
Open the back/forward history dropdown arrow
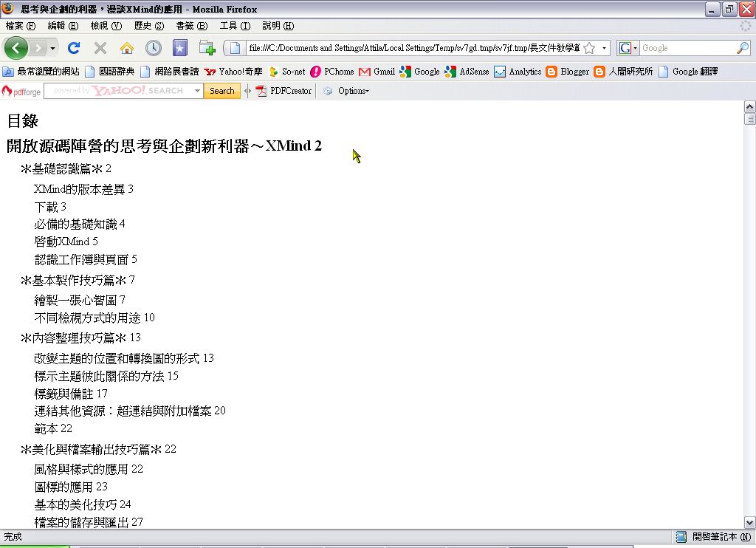pos(52,48)
